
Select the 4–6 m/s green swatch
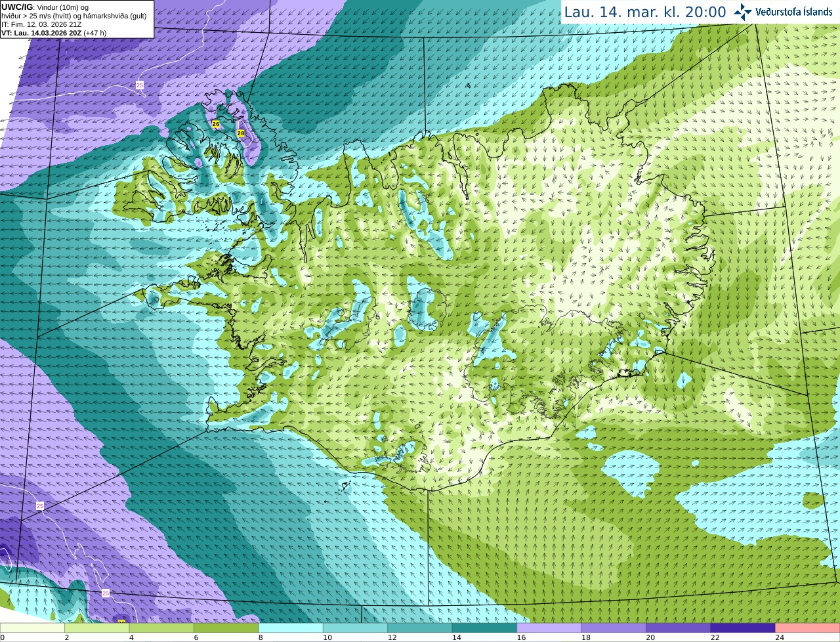[x=162, y=628]
